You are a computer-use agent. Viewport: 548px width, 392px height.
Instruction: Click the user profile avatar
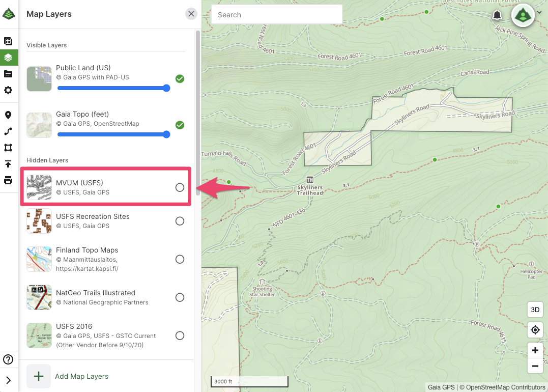(523, 15)
